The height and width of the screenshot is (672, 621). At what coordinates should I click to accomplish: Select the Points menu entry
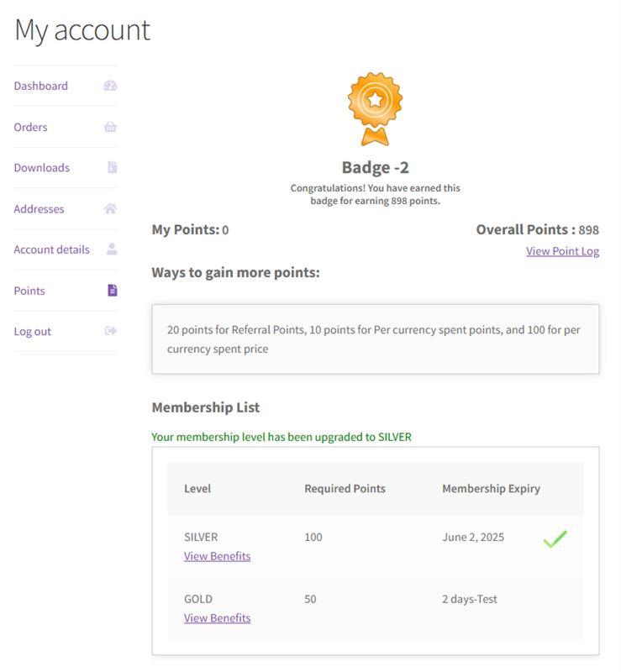click(29, 291)
